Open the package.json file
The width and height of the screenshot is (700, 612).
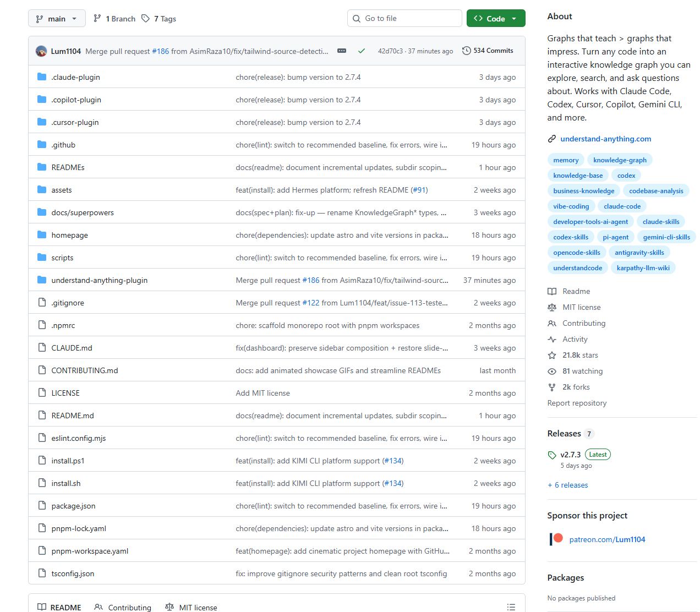(73, 506)
